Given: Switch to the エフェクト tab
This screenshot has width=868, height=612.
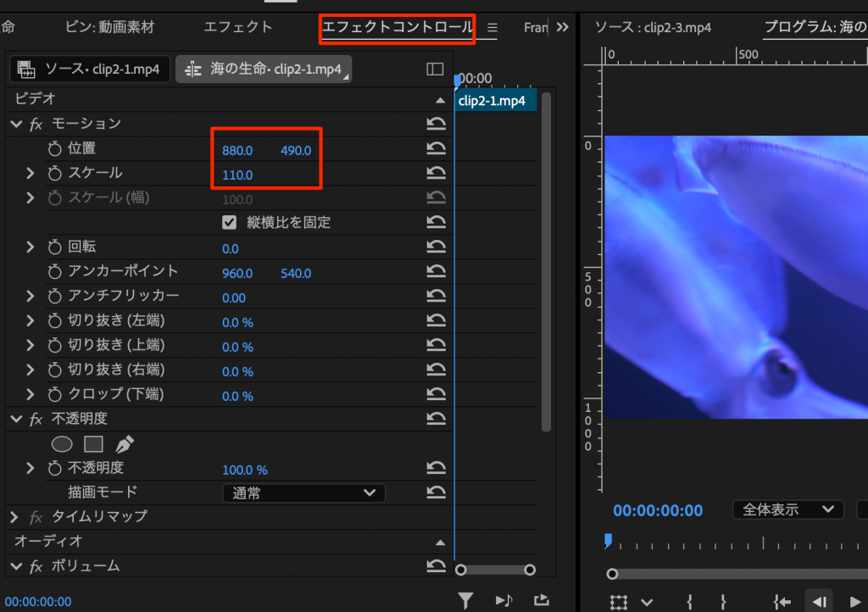Looking at the screenshot, I should pos(238,27).
